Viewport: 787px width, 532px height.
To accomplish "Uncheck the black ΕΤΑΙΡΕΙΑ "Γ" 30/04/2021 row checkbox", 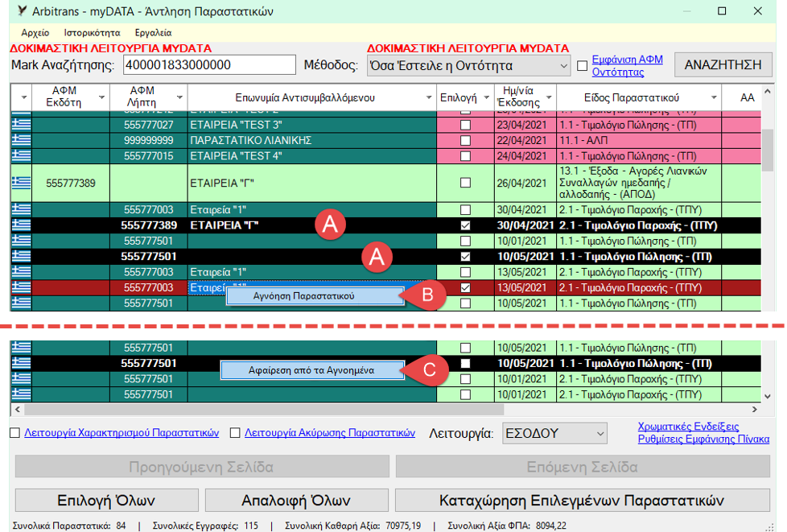I will [x=465, y=225].
